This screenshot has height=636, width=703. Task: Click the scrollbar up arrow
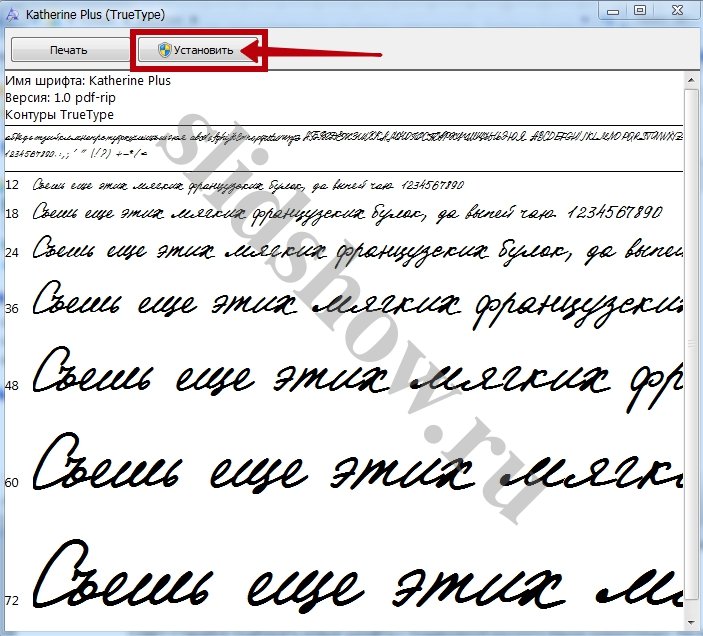point(692,80)
